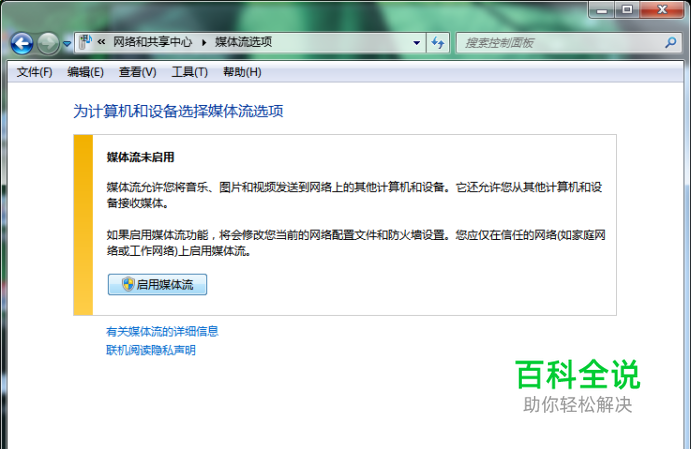Open the 编辑(E) menu
This screenshot has height=449, width=691.
click(85, 72)
